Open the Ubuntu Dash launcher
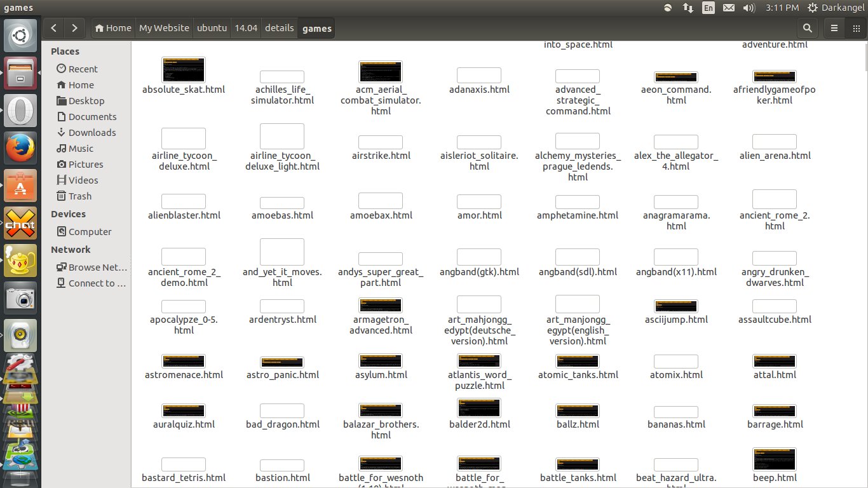The height and width of the screenshot is (488, 868). pyautogui.click(x=21, y=36)
